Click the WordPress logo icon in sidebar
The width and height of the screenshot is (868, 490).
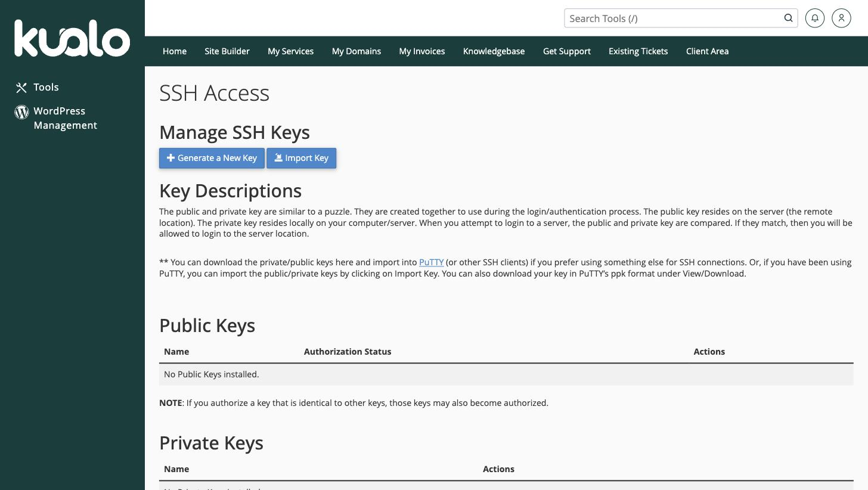pyautogui.click(x=21, y=112)
